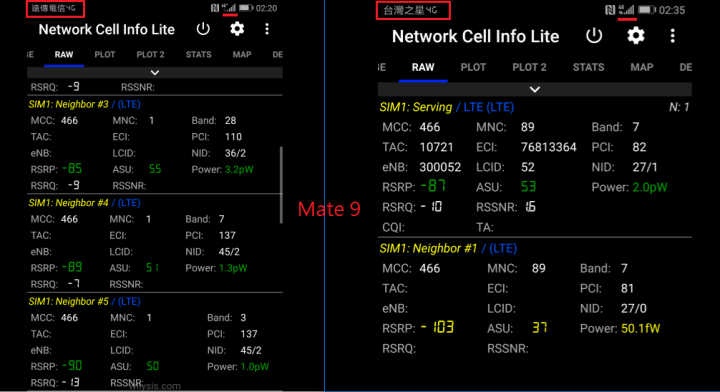
Task: Tap the 02:35 clock in status bar
Action: click(672, 10)
